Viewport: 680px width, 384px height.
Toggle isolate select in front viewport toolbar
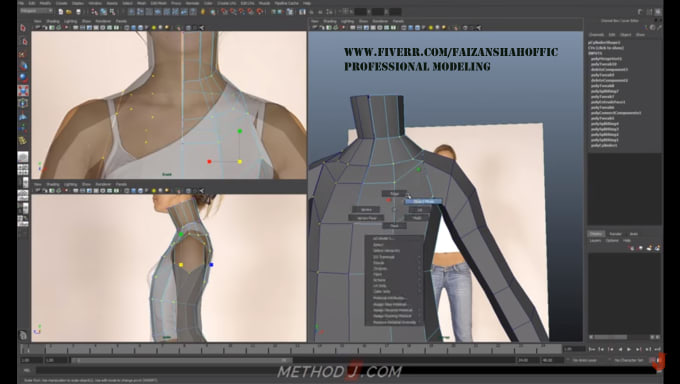[x=179, y=27]
